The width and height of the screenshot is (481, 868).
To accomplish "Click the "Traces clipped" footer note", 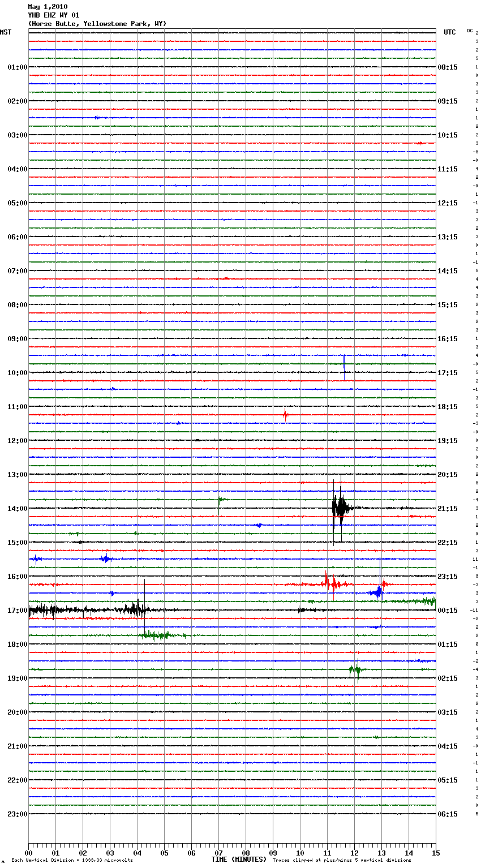I will click(342, 860).
